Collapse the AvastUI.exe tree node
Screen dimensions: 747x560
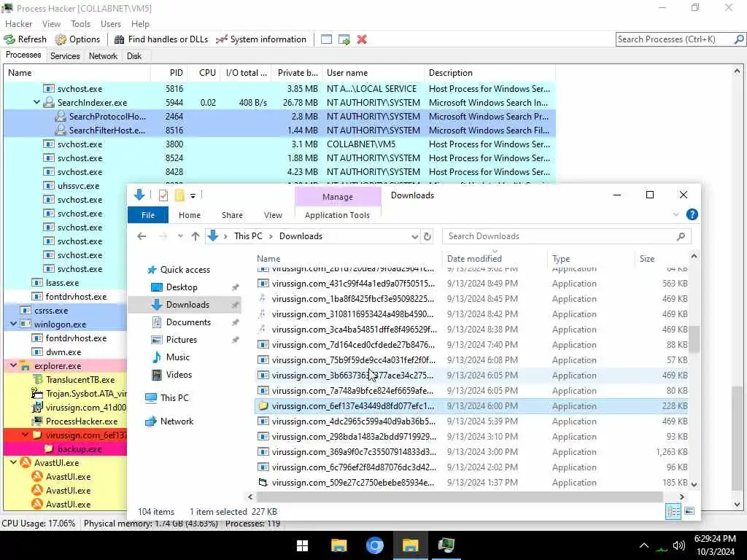coord(13,462)
